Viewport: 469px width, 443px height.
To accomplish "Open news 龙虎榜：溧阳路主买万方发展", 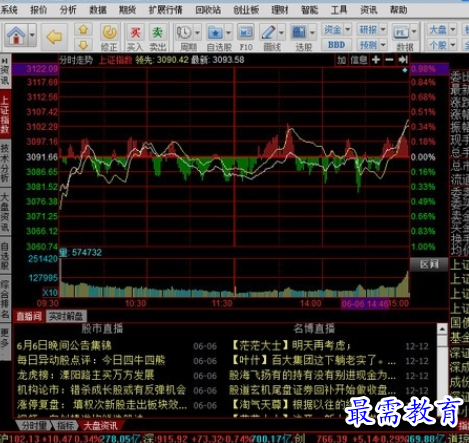I will click(86, 375).
